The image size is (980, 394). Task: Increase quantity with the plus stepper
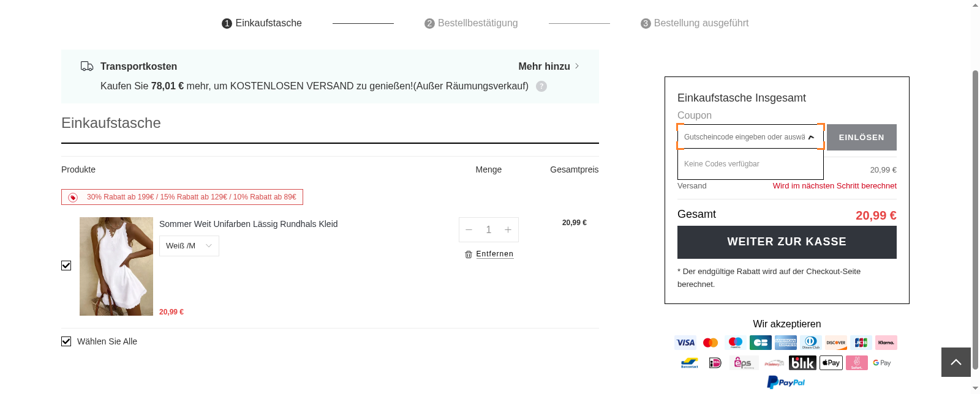tap(508, 229)
